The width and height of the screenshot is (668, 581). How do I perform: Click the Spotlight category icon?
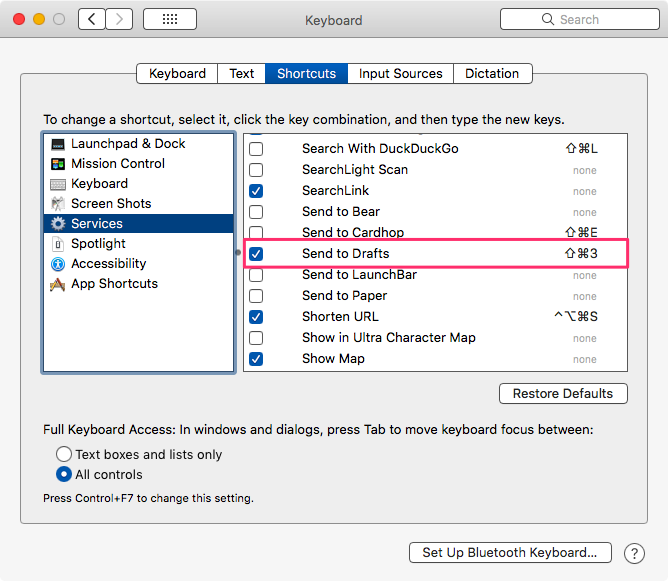tap(58, 244)
